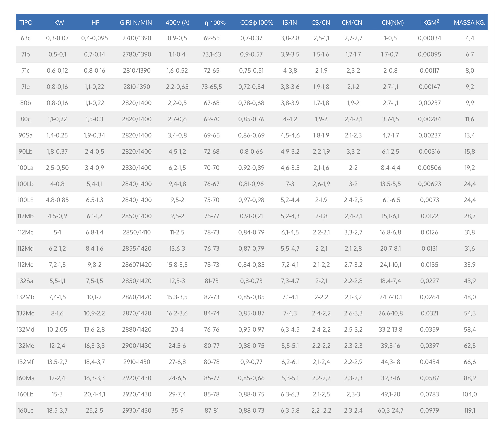Select the 132Mf type cell
The image size is (504, 431).
pos(26,362)
